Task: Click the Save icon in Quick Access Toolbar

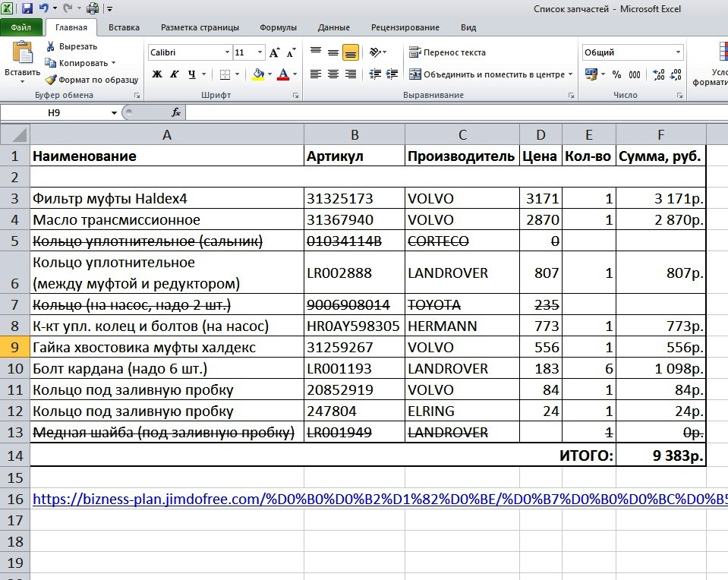Action: coord(27,8)
